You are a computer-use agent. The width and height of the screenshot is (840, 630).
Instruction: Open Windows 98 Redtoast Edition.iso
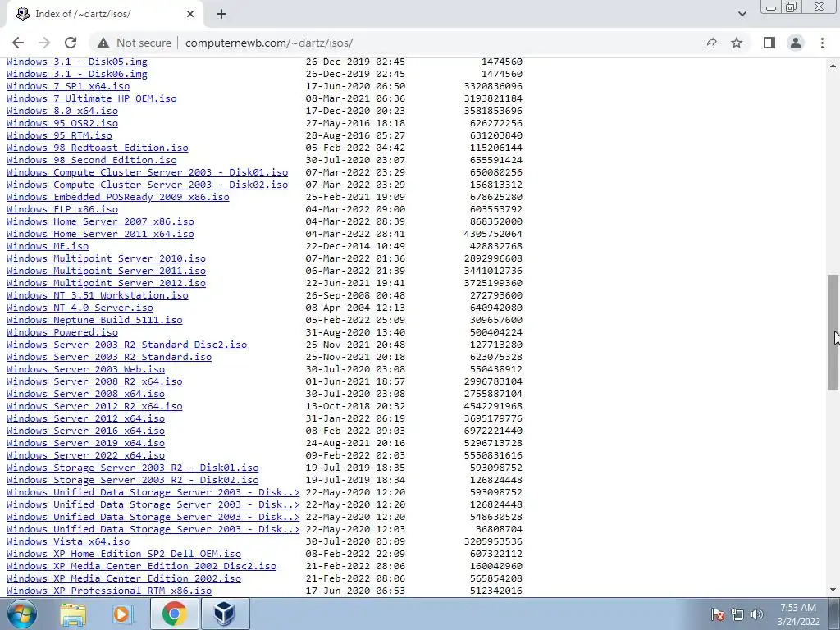[x=98, y=148]
